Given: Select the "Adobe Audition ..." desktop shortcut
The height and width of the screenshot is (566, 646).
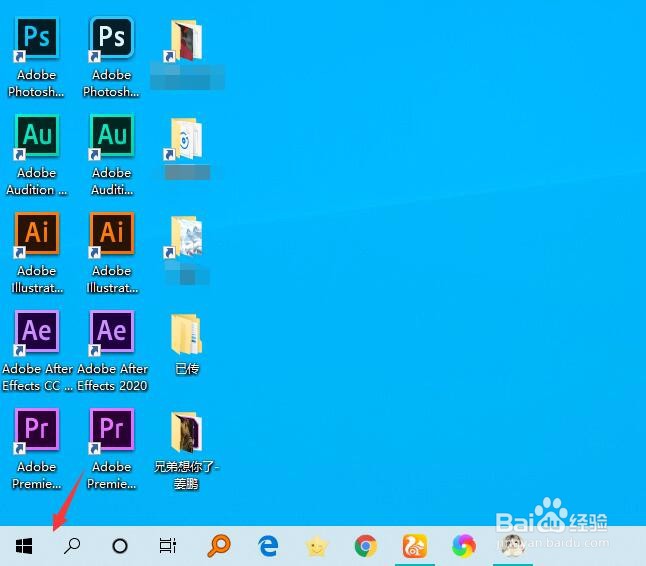Looking at the screenshot, I should click(36, 155).
